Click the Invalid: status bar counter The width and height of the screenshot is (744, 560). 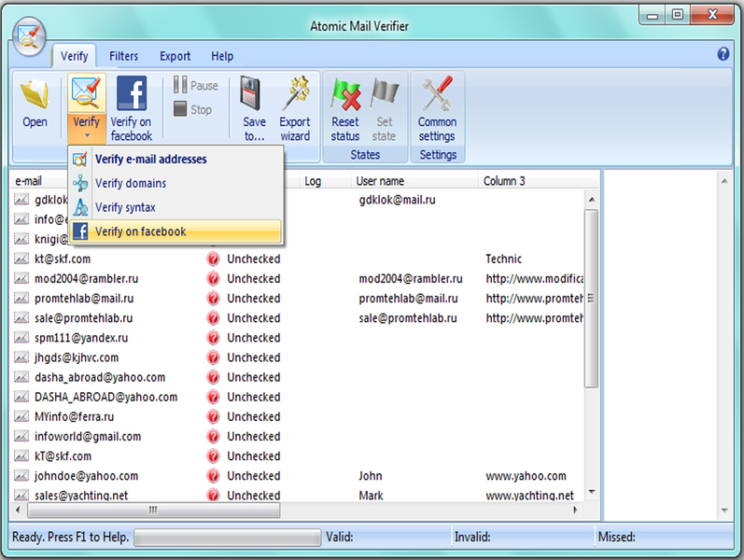coord(472,538)
